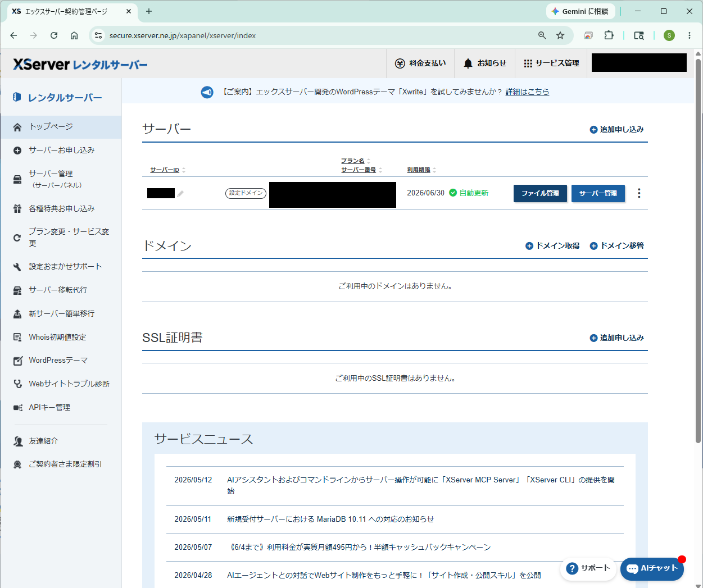
Task: Click the megaphone announcement icon
Action: [207, 92]
